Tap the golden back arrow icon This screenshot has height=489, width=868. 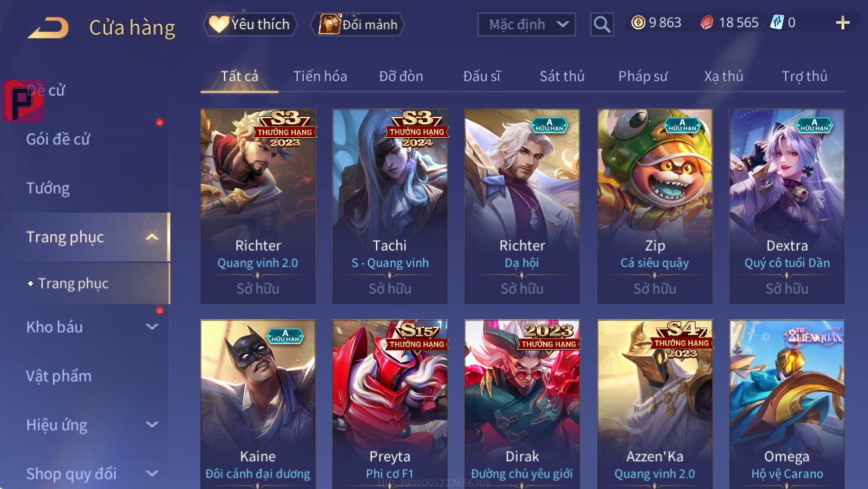48,28
